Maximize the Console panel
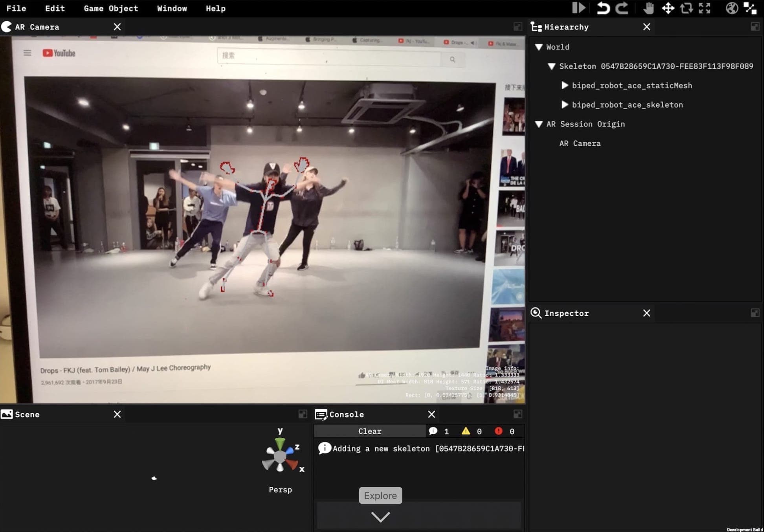The height and width of the screenshot is (532, 765). pos(517,414)
